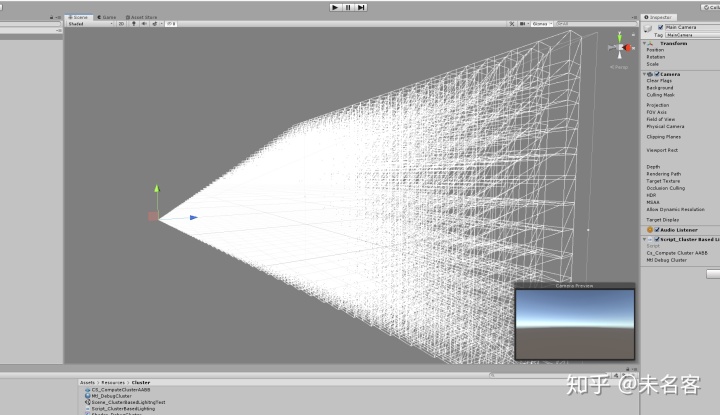
Task: Click the scene gizmo lock icon
Action: point(633,34)
